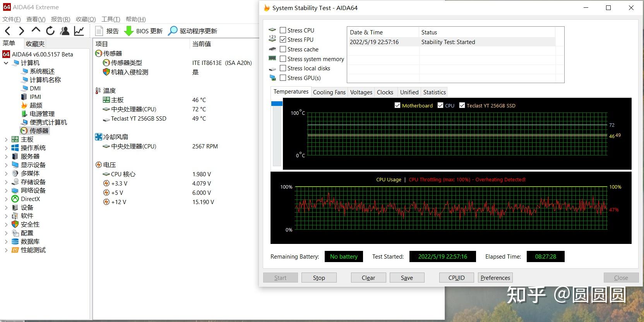644x322 pixels.
Task: Switch to the 收藏夹 favorites tab
Action: (35, 44)
